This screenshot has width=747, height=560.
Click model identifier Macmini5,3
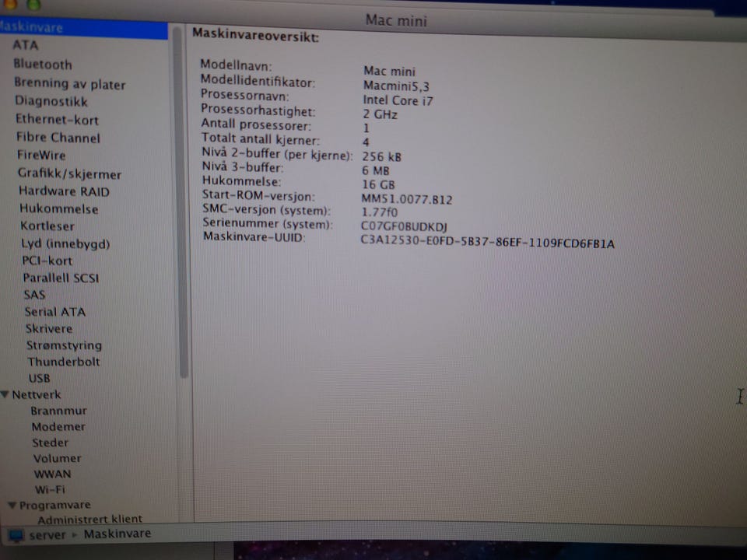(x=396, y=86)
